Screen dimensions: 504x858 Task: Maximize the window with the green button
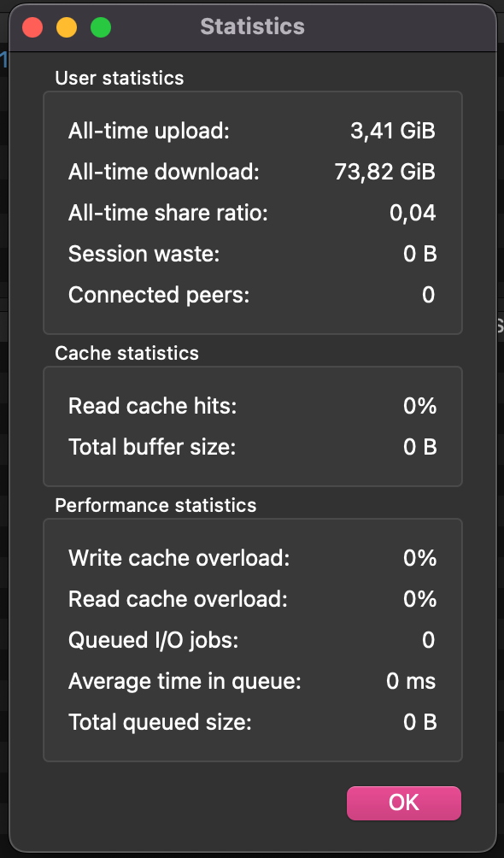[x=101, y=27]
